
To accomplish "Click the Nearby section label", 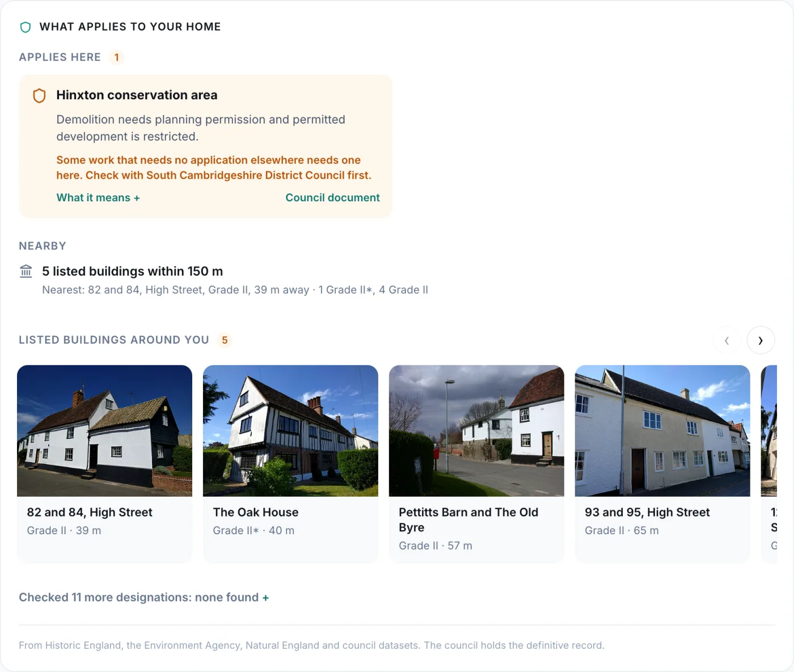I will [x=43, y=246].
